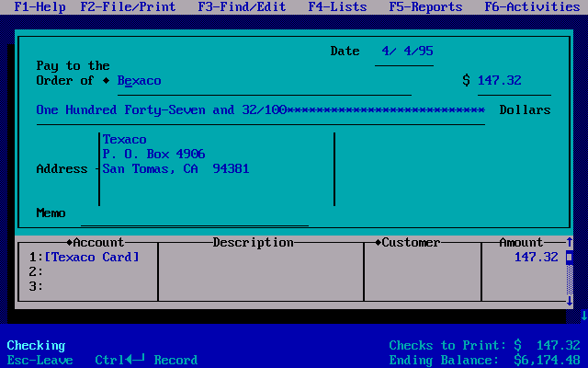This screenshot has height=368, width=588.
Task: Click the Checks to Print total
Action: pos(484,346)
